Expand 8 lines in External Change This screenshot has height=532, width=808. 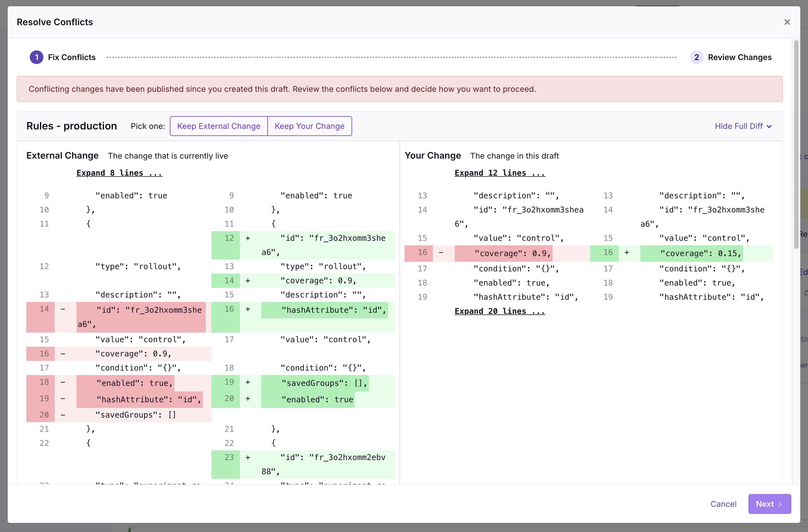[119, 173]
